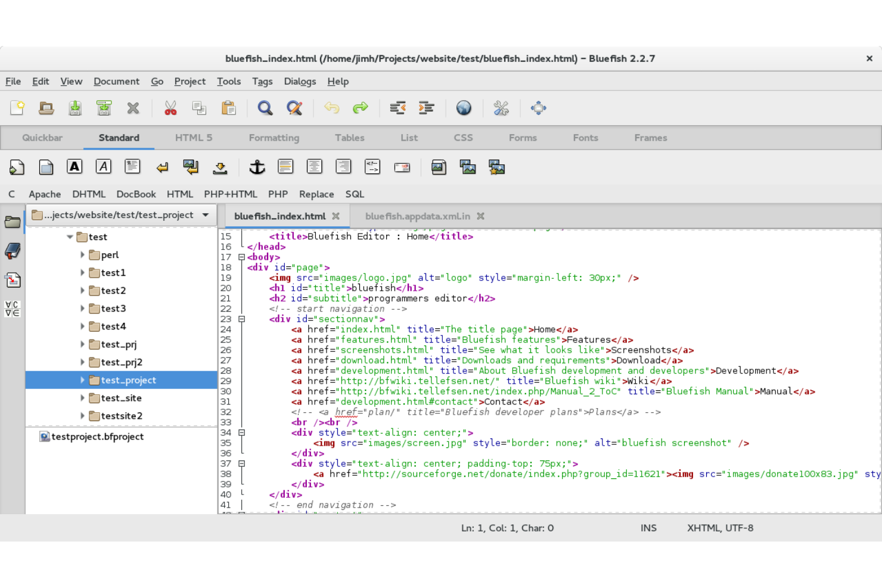This screenshot has width=882, height=588.
Task: Show snippets side panel tab
Action: [13, 280]
